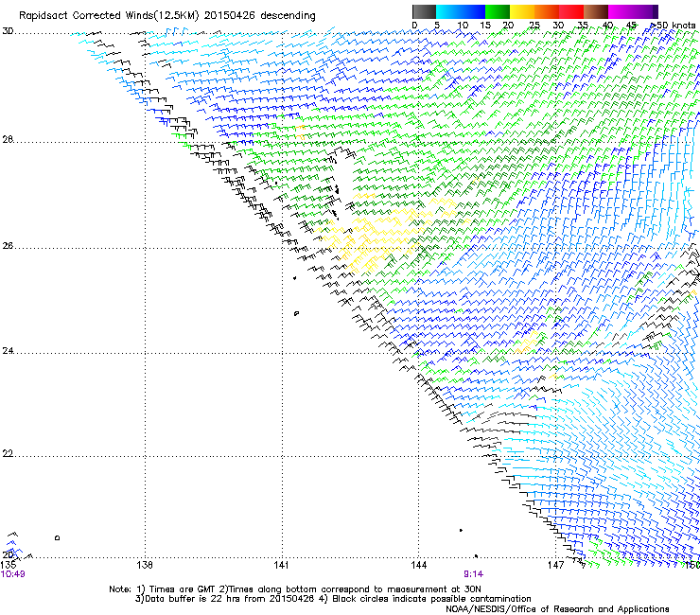Viewport: 700px width, 615px height.
Task: Click the note line '3)Data buffer is 22 hrs'
Action: point(333,599)
